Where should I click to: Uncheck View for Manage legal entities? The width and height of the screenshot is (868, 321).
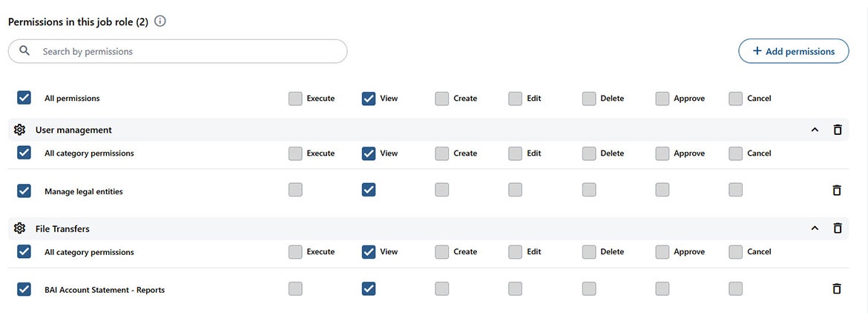(x=369, y=190)
